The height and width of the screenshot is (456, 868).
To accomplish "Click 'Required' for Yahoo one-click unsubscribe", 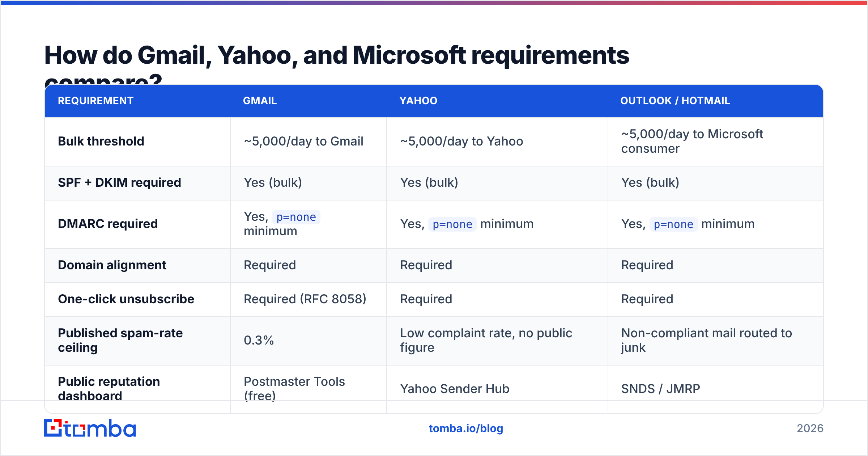I will coord(426,299).
